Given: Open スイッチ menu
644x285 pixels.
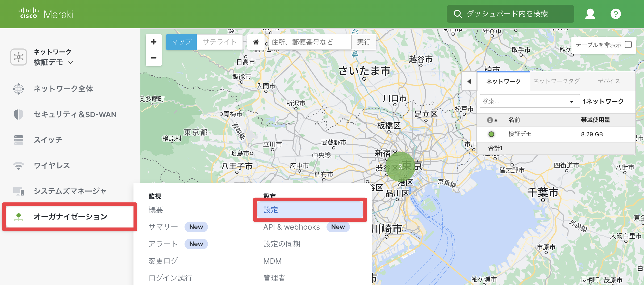Looking at the screenshot, I should [48, 140].
